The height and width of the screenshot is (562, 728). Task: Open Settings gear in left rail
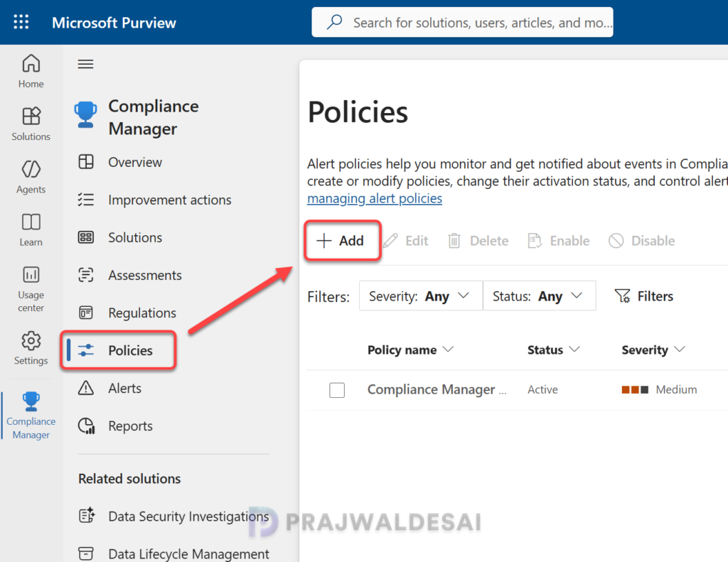pos(31,340)
